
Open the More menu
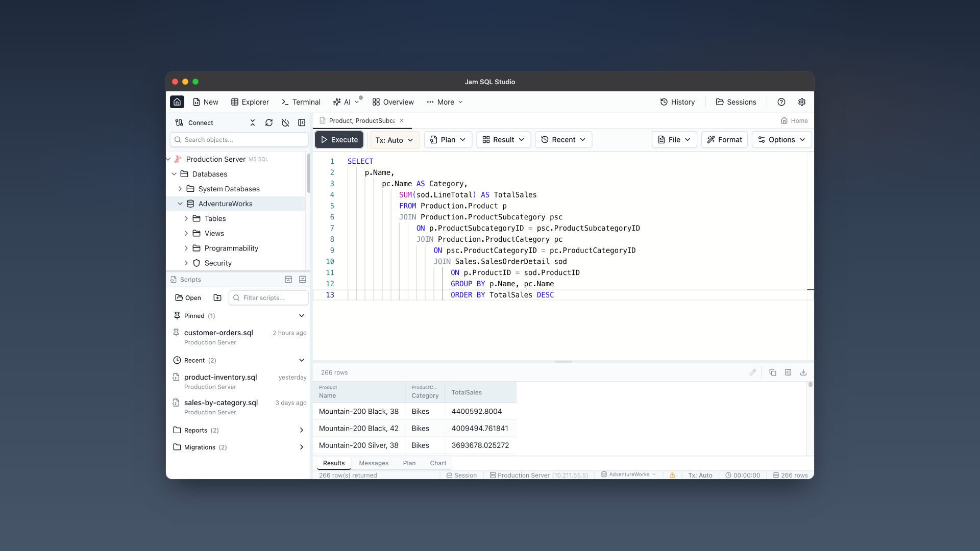click(x=444, y=102)
